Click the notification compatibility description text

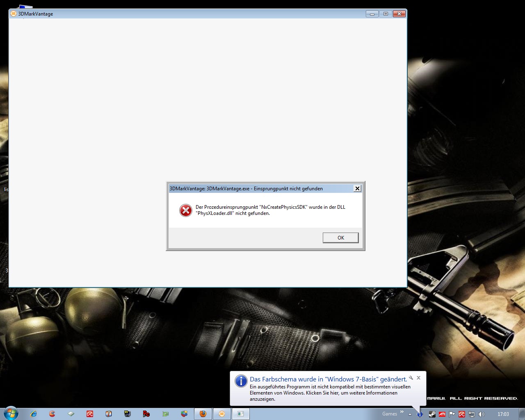[x=330, y=393]
